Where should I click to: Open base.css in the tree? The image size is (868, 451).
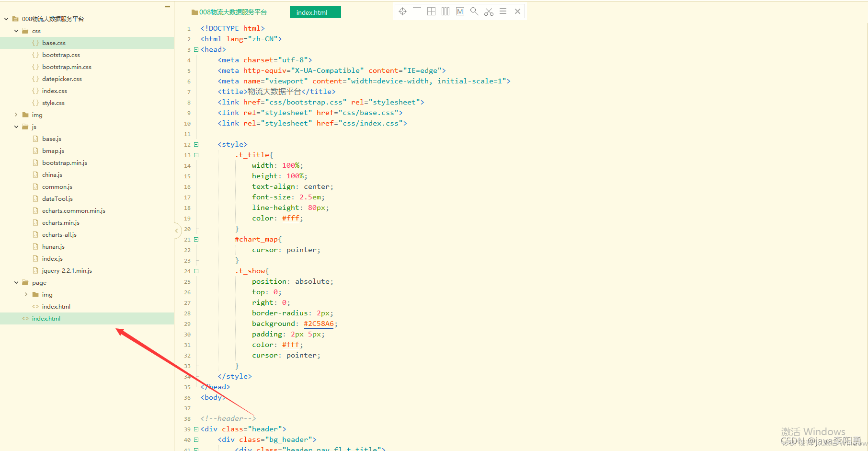point(54,43)
